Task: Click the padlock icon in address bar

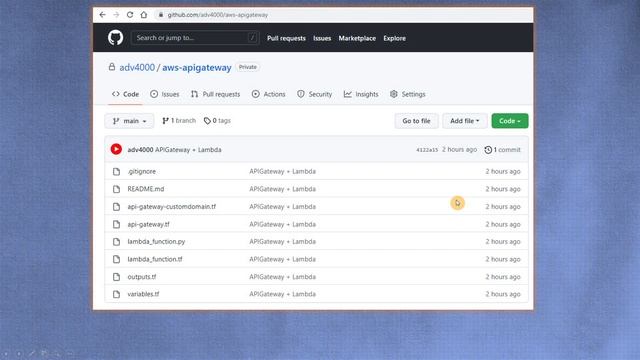Action: tap(161, 15)
